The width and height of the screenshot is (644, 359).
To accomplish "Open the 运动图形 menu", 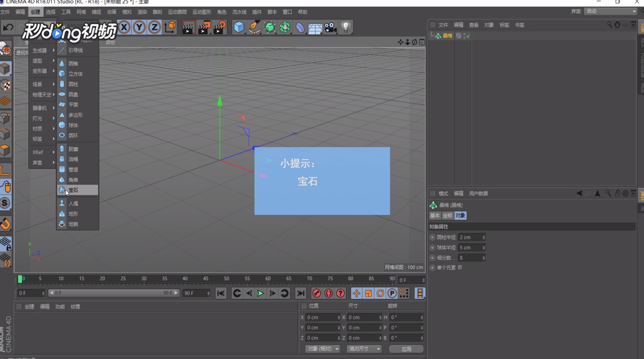I will 202,12.
